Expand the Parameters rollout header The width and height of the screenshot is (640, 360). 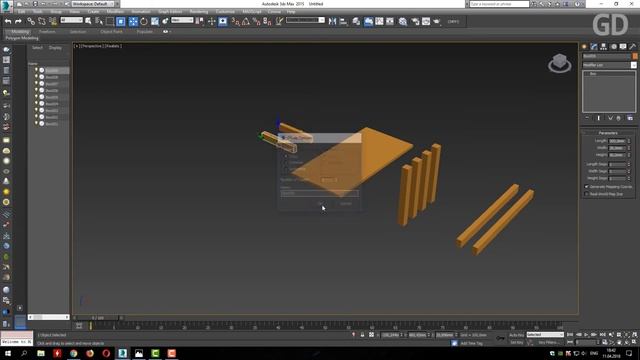[608, 133]
